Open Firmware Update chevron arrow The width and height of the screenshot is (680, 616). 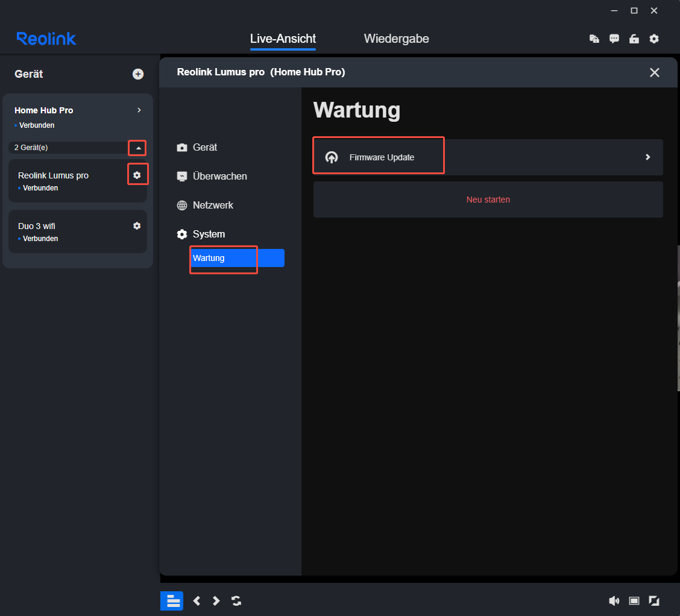tap(647, 157)
